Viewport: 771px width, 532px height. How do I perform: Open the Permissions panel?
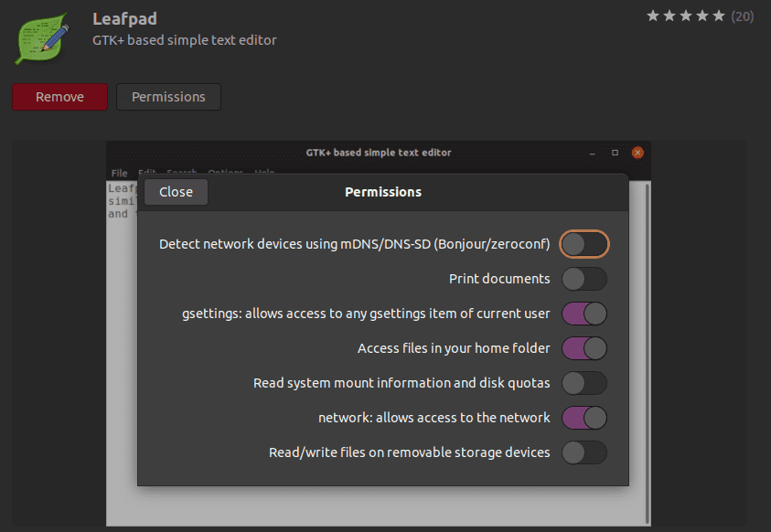tap(168, 97)
